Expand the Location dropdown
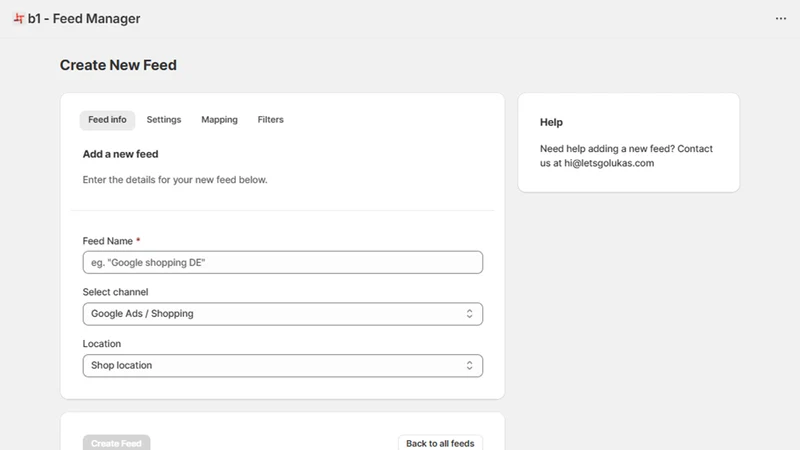Screen dimensions: 800x450 click(283, 365)
